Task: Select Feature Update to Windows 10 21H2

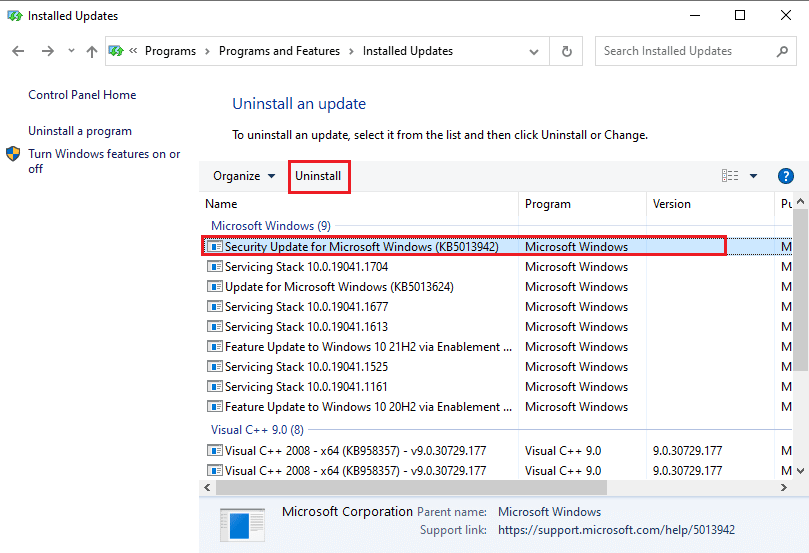Action: pos(496,347)
